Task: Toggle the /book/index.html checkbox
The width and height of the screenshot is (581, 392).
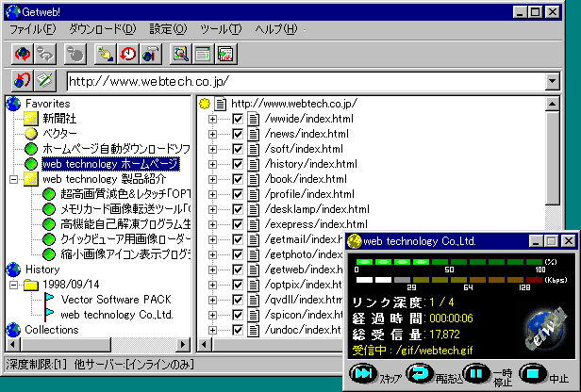Action: (x=238, y=179)
